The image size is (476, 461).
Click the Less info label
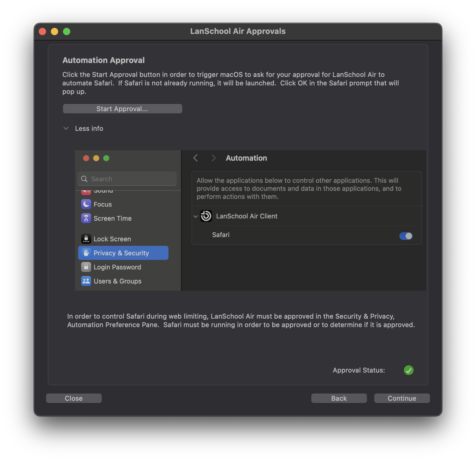pos(89,128)
